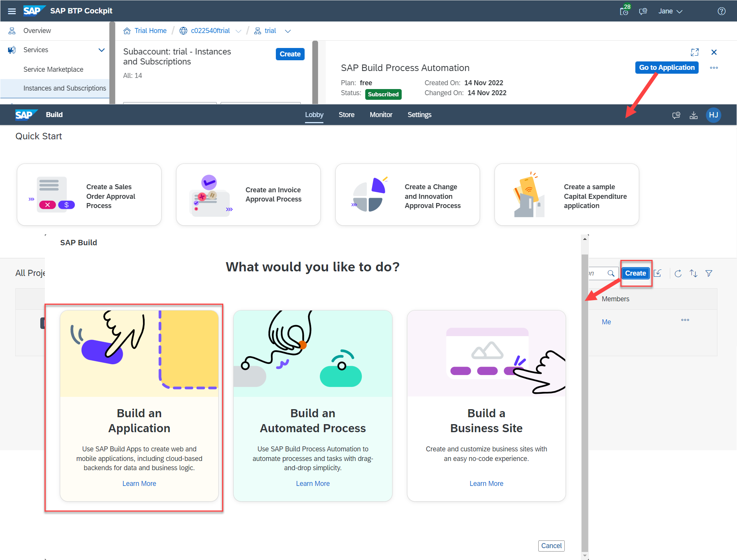Click the import project icon beside Create
The height and width of the screenshot is (560, 737).
coord(658,273)
